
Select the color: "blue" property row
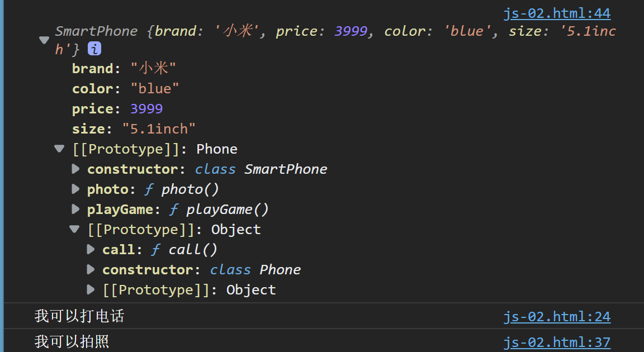click(126, 89)
